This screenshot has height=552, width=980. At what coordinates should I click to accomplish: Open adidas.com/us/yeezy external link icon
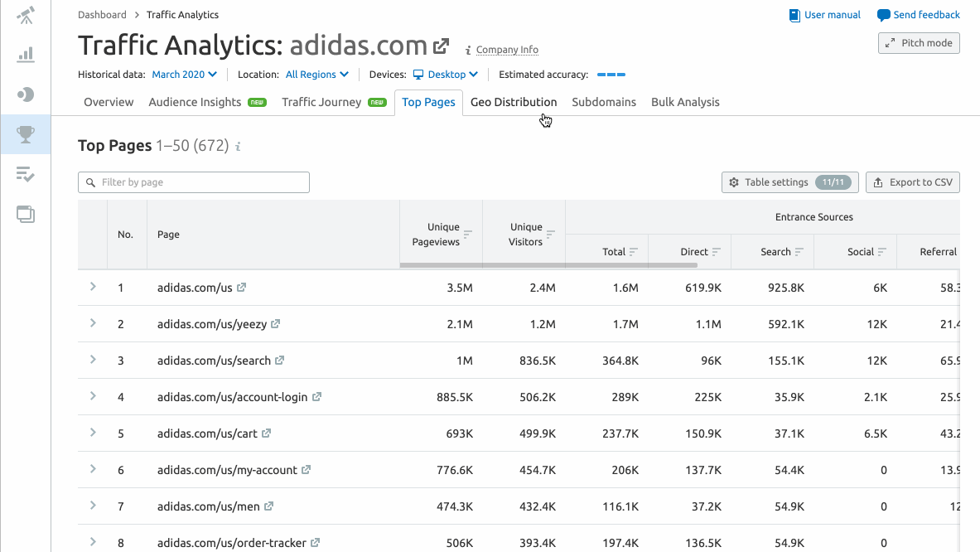(x=276, y=324)
